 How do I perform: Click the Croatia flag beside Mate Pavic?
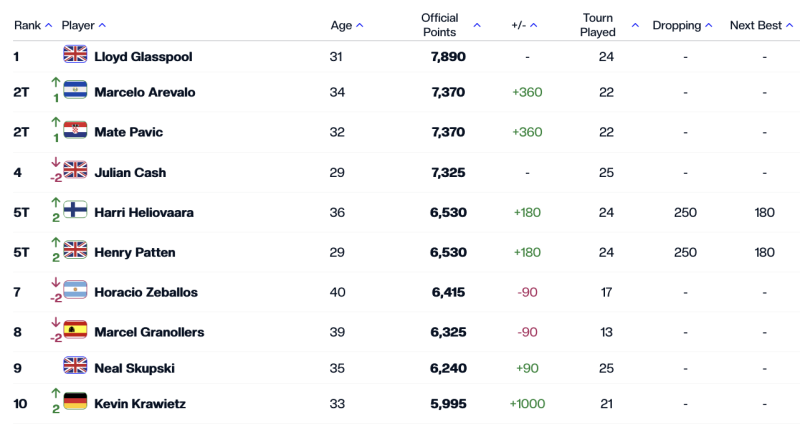point(75,131)
